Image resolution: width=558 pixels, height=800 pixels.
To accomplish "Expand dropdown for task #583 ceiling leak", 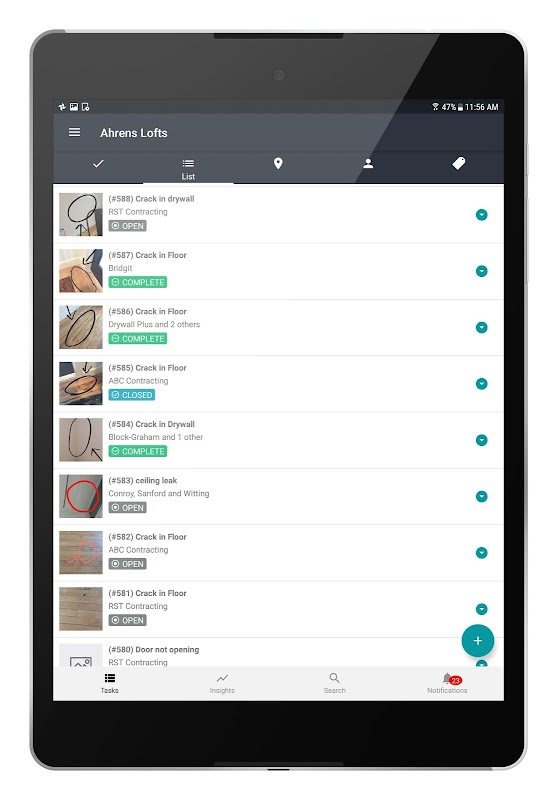I will pyautogui.click(x=481, y=496).
